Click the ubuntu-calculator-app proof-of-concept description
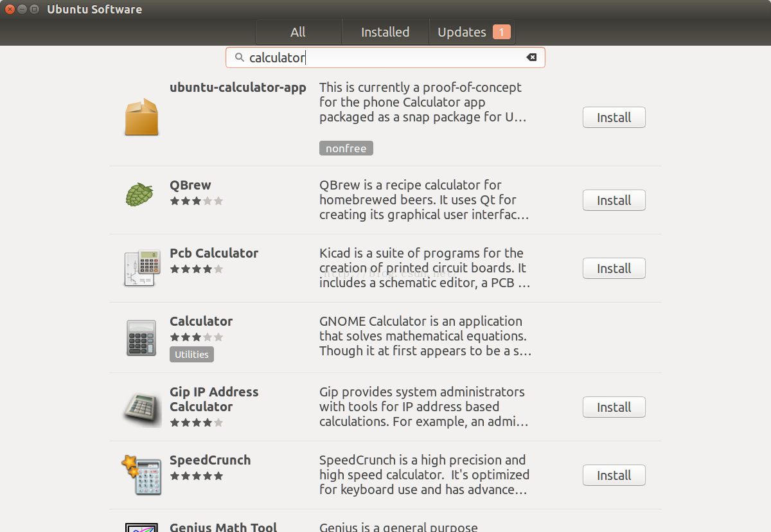The height and width of the screenshot is (532, 771). (423, 102)
